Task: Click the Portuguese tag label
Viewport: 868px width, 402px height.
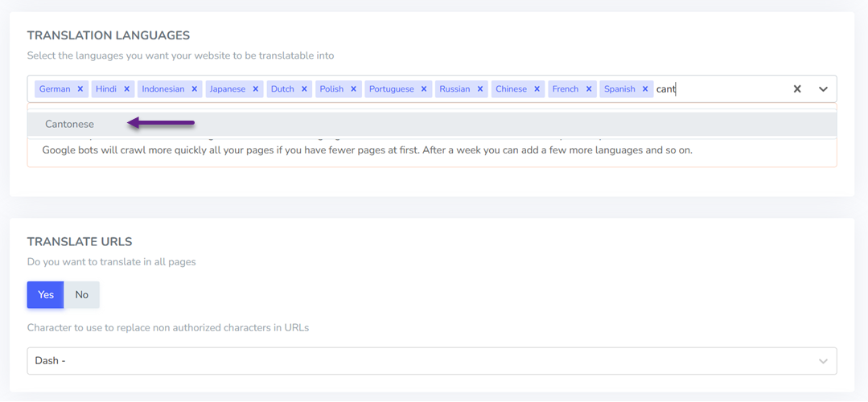Action: [x=392, y=89]
